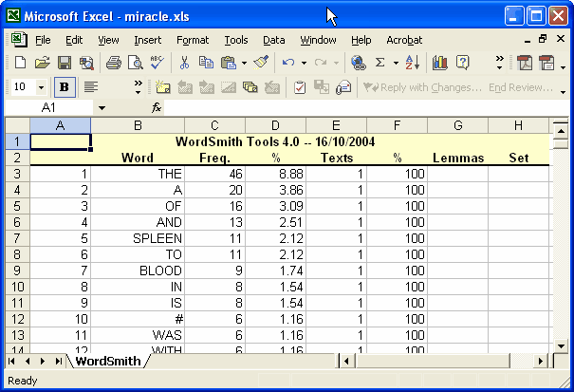Open the PDF toolbar options arrow

(x=563, y=67)
